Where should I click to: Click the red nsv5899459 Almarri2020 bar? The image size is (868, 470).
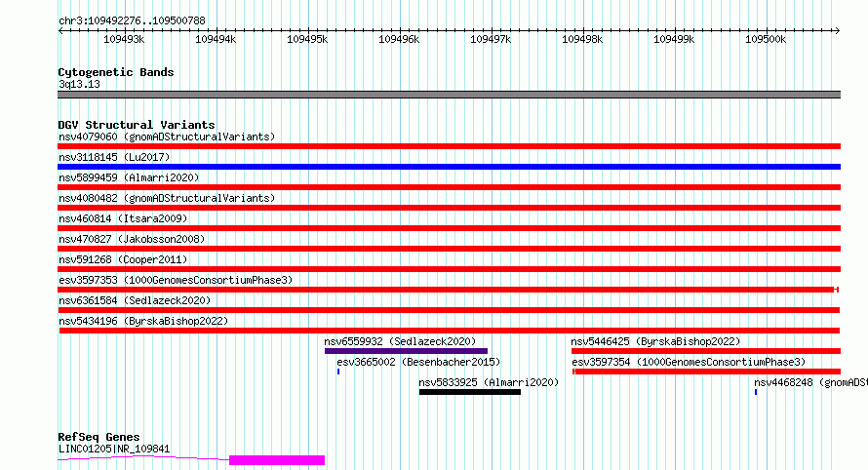tap(449, 187)
